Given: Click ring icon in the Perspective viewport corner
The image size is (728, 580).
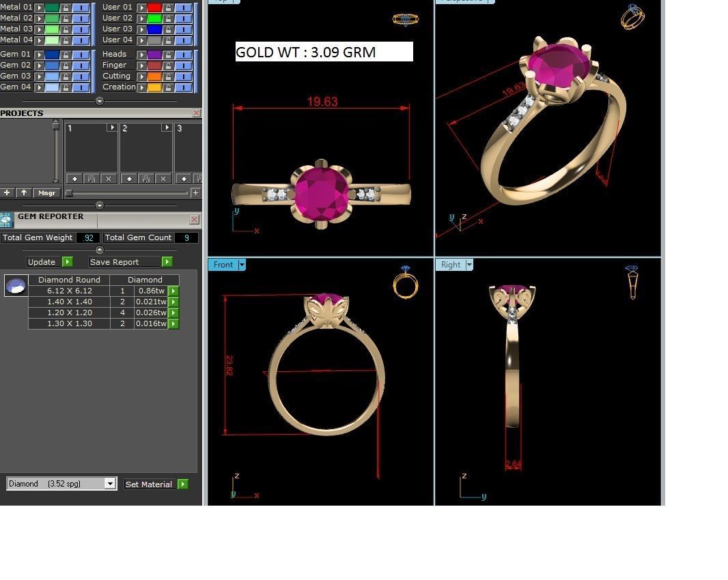Looking at the screenshot, I should click(633, 17).
